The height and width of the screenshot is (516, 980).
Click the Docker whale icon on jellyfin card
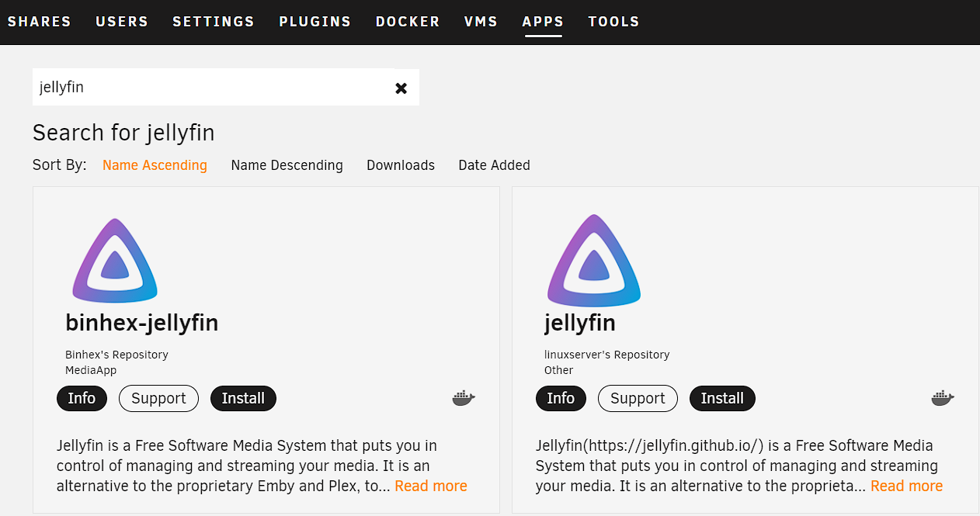coord(943,398)
